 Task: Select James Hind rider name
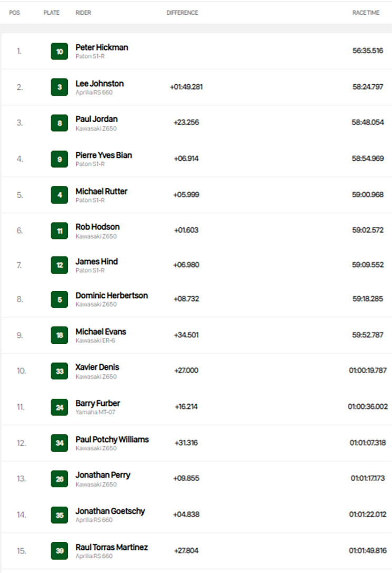pyautogui.click(x=96, y=262)
